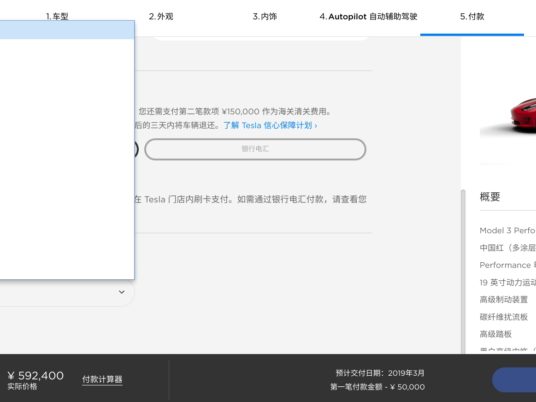Click the 碳纤维扰流板 summary entry
The height and width of the screenshot is (402, 536).
(x=504, y=317)
